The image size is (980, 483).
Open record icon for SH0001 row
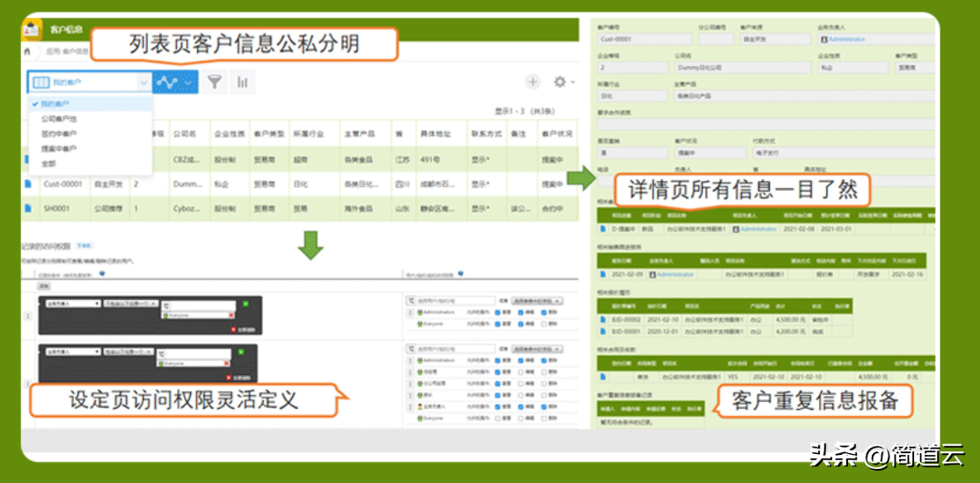point(27,209)
